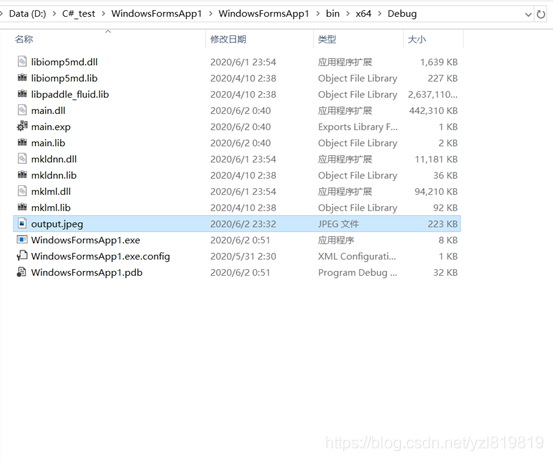Navigate to Data (D:) breadcrumb
The image size is (553, 461).
(28, 14)
